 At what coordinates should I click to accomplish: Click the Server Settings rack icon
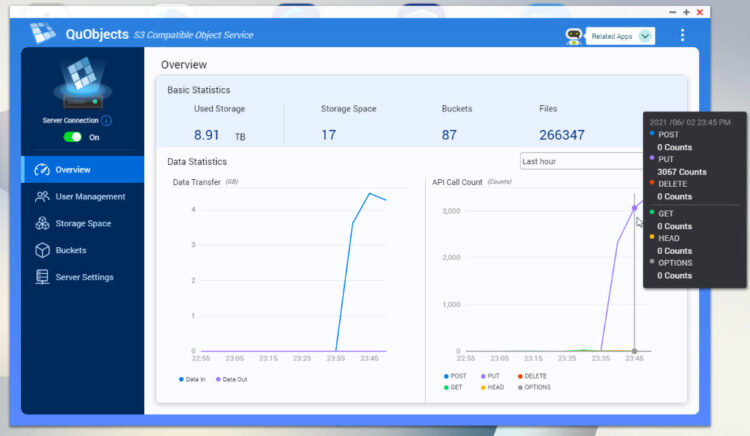[42, 277]
